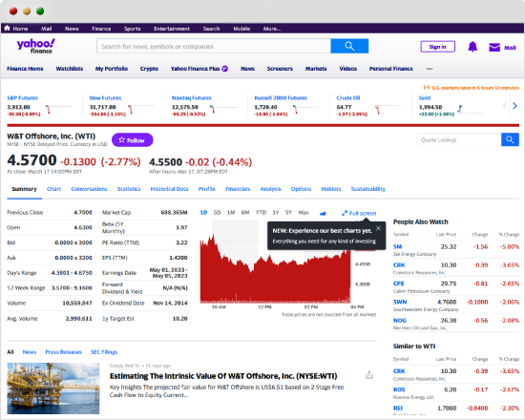This screenshot has height=420, width=525.
Task: Open the Markets menu item
Action: (x=316, y=69)
